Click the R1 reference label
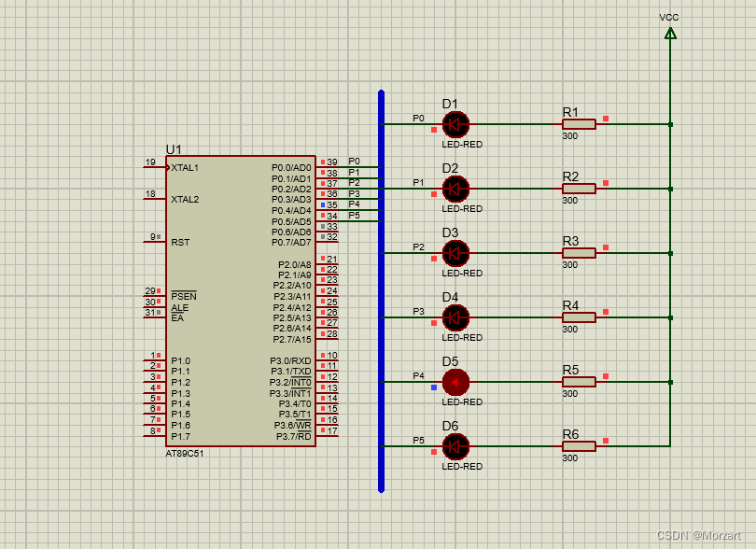756x549 pixels. [x=570, y=112]
